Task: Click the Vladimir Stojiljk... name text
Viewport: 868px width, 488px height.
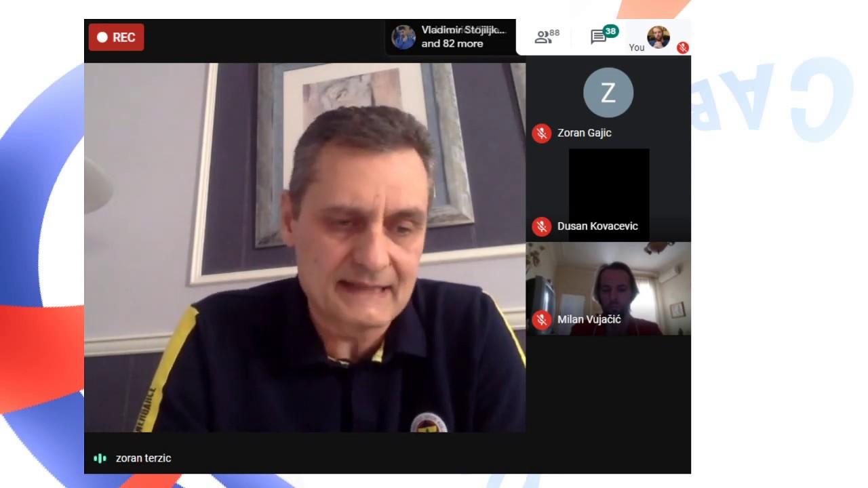Action: click(x=464, y=30)
